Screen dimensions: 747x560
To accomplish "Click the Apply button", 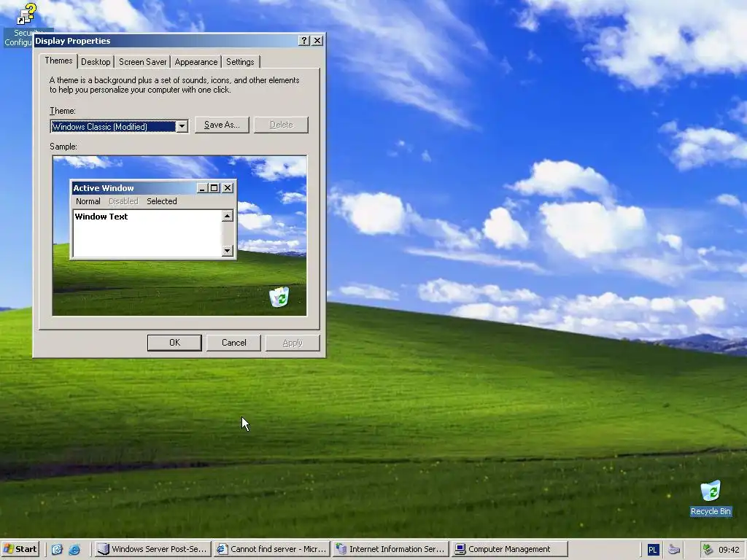I will coord(293,343).
